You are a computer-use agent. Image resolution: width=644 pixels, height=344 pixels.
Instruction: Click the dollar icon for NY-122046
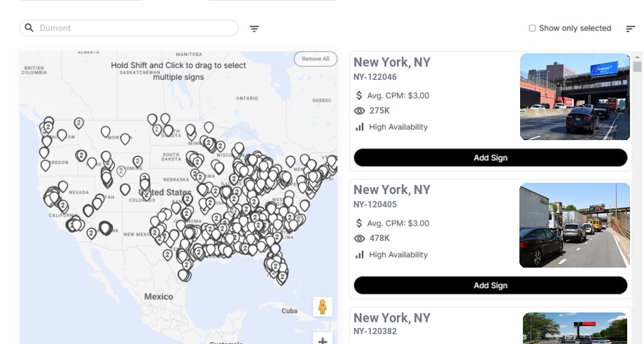pyautogui.click(x=359, y=95)
